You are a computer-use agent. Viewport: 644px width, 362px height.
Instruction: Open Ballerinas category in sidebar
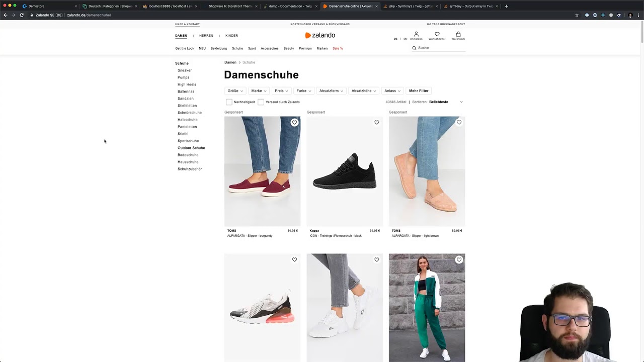tap(186, 92)
